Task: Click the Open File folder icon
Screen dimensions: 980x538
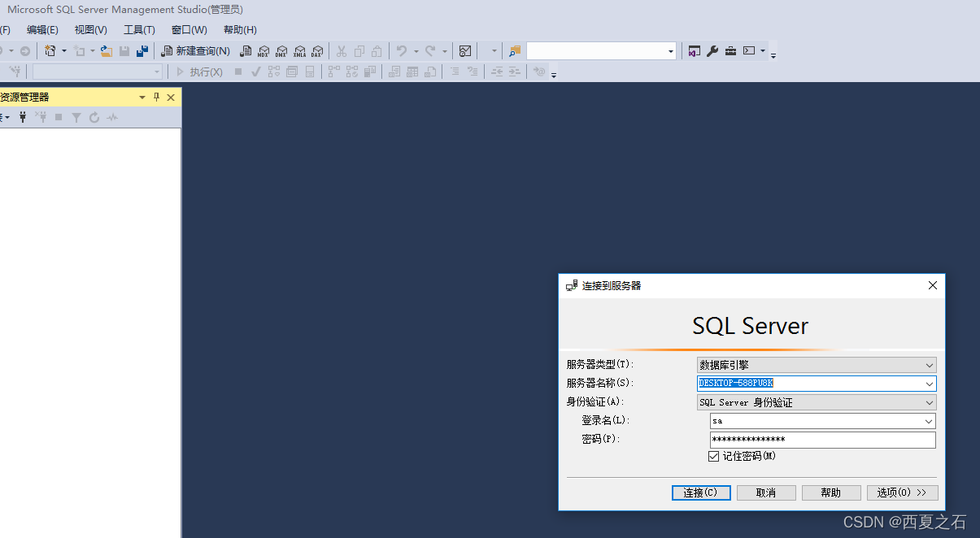Action: 106,50
